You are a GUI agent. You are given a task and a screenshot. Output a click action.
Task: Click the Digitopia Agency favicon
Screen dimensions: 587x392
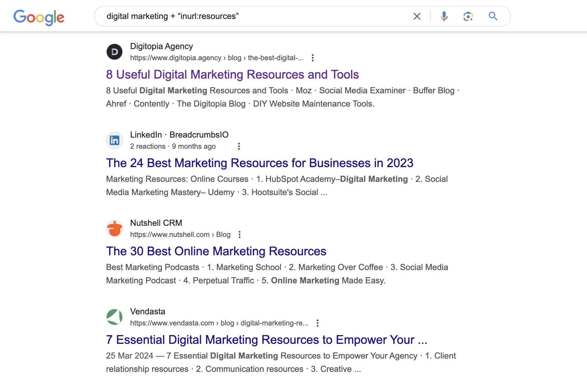point(115,52)
